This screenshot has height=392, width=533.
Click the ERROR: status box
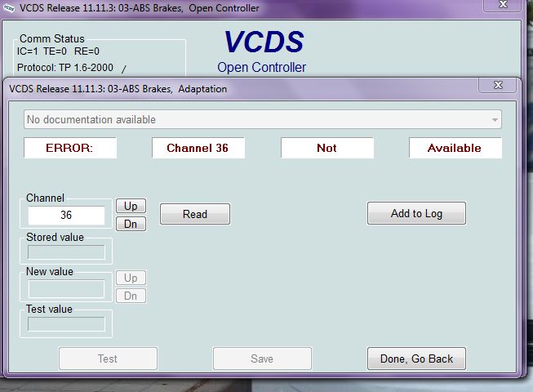tap(70, 148)
